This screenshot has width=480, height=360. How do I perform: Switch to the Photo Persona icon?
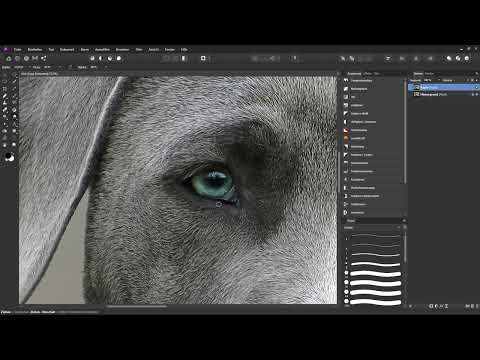[x=9, y=58]
